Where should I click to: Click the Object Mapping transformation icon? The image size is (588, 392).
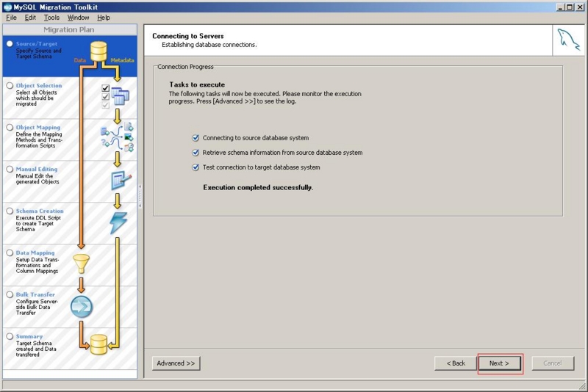118,137
